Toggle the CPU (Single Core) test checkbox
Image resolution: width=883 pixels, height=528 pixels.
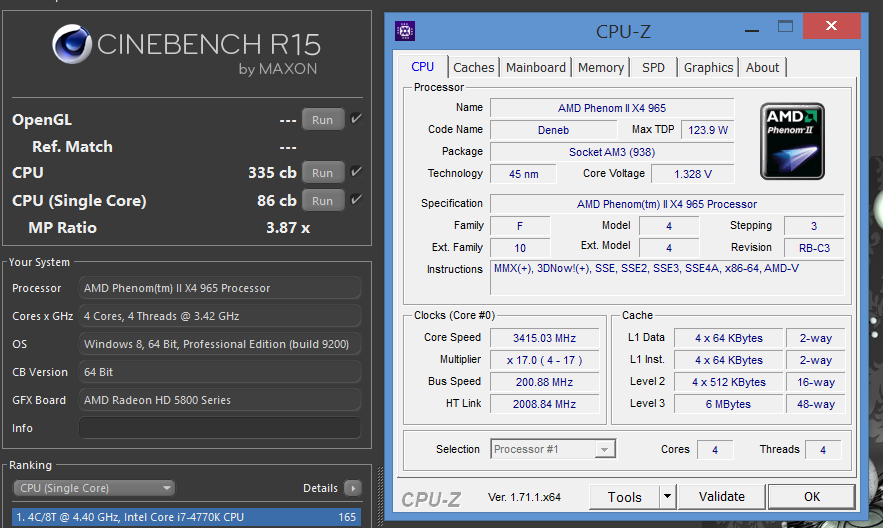click(x=356, y=200)
